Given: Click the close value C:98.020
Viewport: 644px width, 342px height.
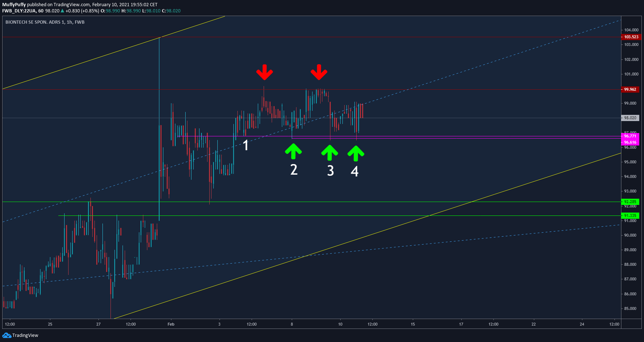Looking at the screenshot, I should tap(171, 11).
